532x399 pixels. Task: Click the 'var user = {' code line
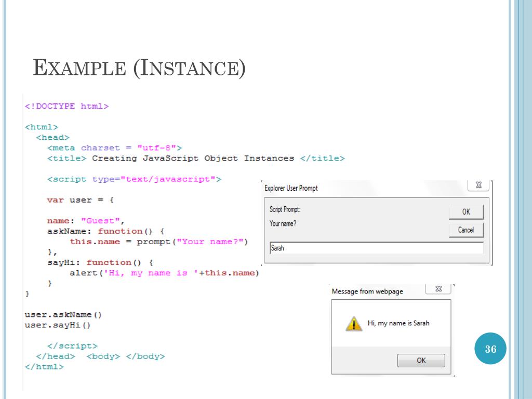(x=80, y=200)
